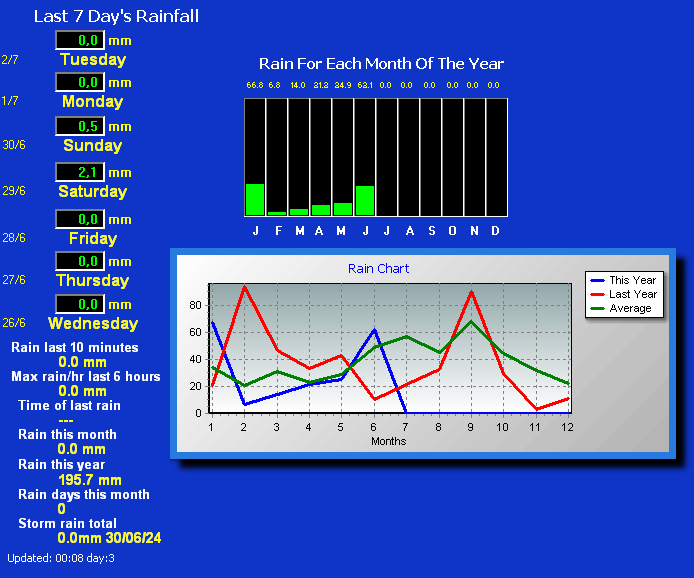The height and width of the screenshot is (578, 694).
Task: Click the Rain Chart title
Action: coord(378,268)
